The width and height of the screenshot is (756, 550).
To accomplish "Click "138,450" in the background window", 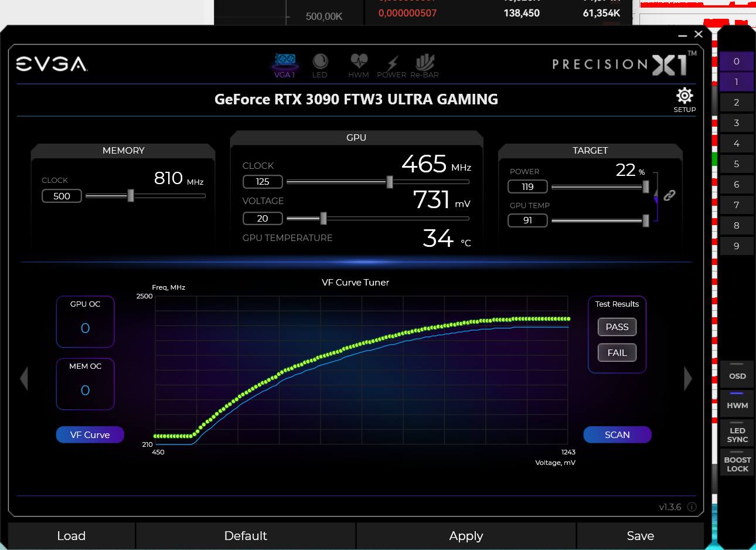I will click(x=522, y=13).
